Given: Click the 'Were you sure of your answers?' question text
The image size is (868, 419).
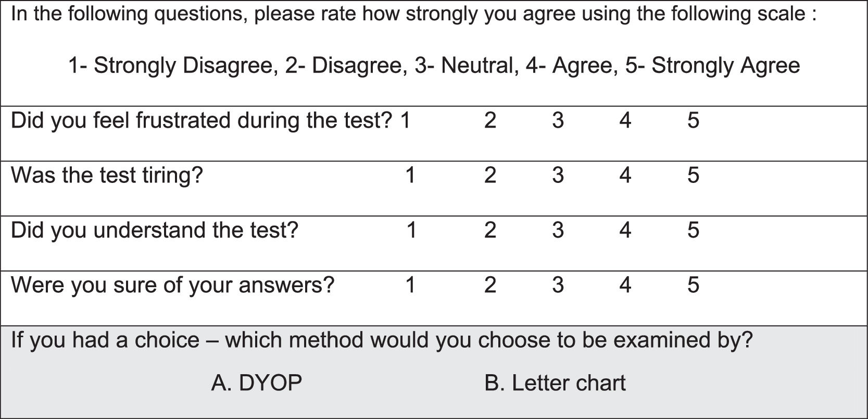Looking at the screenshot, I should coord(172,285).
